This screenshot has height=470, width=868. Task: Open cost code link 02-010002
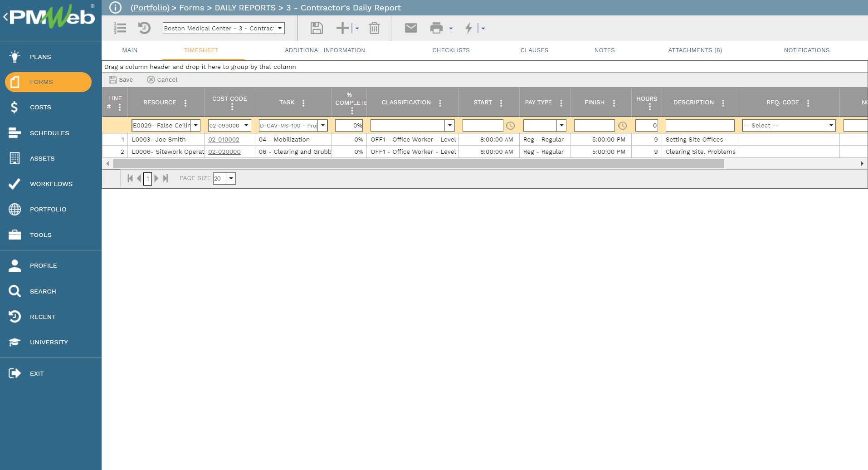click(224, 140)
